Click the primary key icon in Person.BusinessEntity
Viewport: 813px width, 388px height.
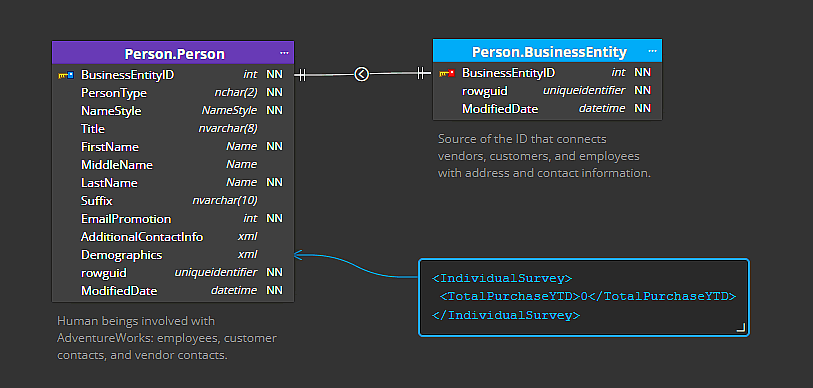[446, 73]
